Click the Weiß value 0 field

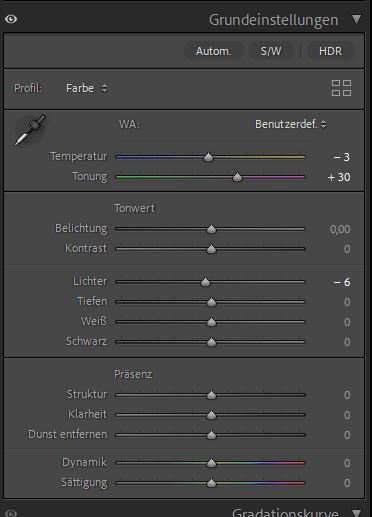pos(347,322)
